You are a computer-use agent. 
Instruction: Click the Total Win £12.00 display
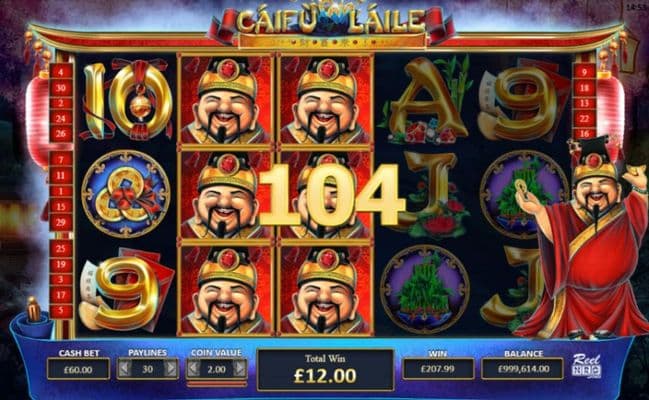coord(325,369)
